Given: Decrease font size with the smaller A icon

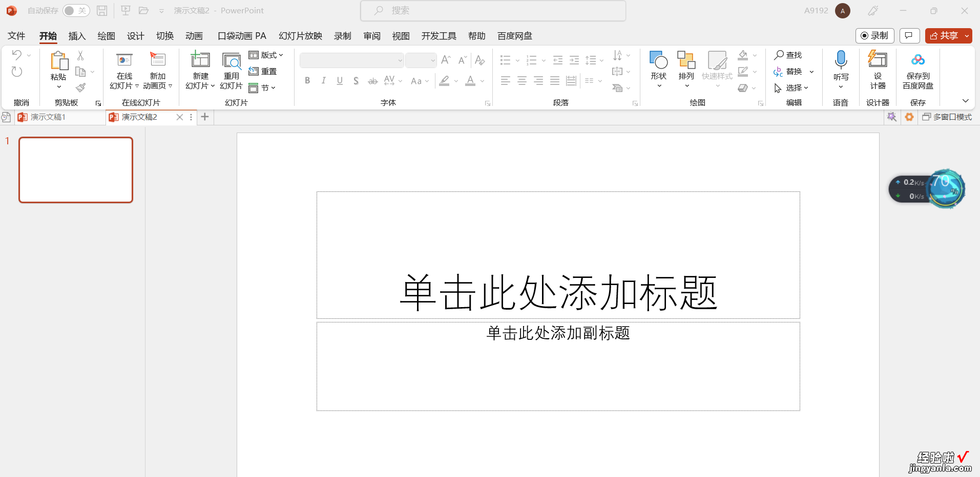Looking at the screenshot, I should (462, 60).
